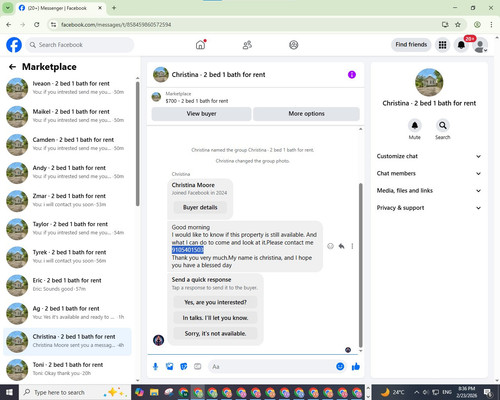Open Taylor conversation
Viewport: 500px width, 400px height.
point(68,228)
